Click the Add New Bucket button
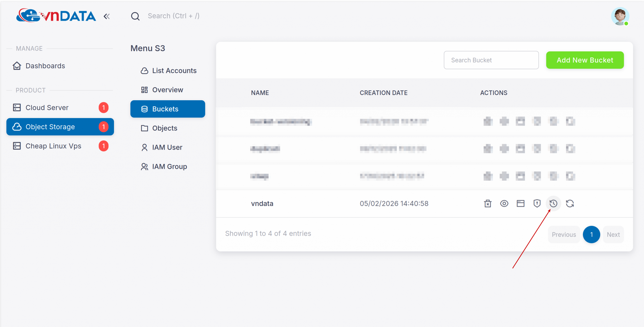 coord(585,60)
